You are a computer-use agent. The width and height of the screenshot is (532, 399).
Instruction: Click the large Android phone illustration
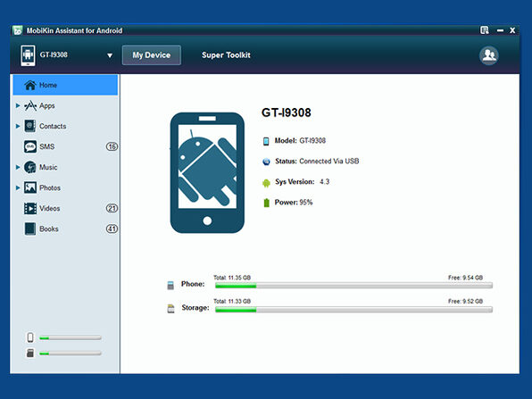tap(207, 172)
